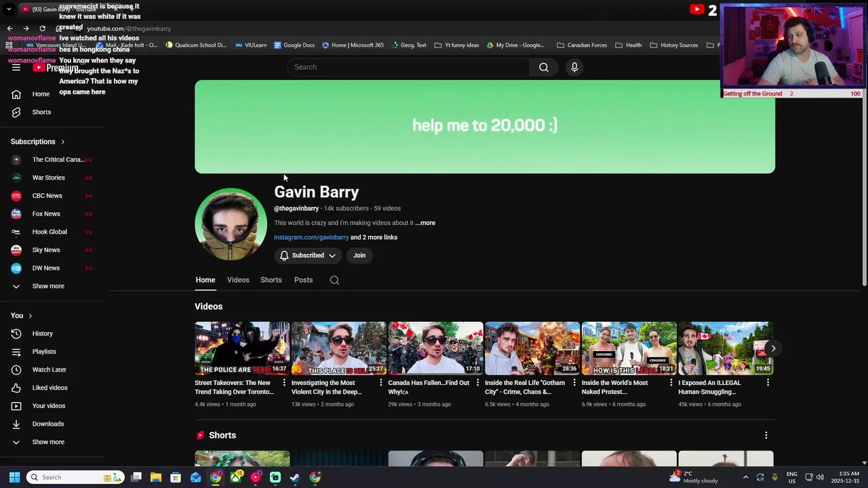The width and height of the screenshot is (868, 488).
Task: Open browser tab list dropdown arrow
Action: click(x=9, y=9)
